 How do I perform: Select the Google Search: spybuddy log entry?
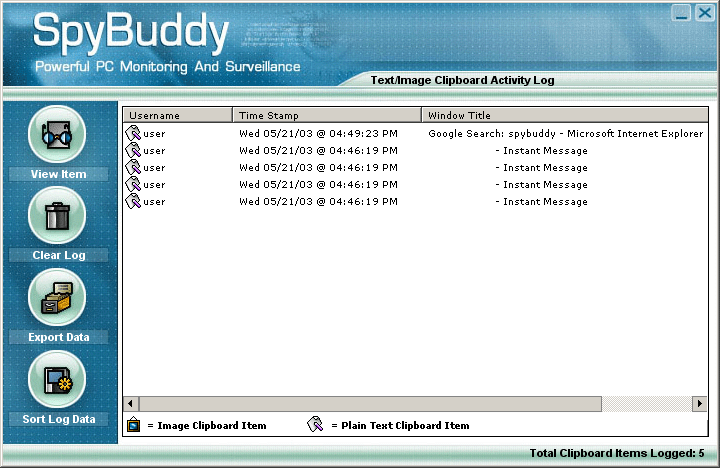(x=565, y=133)
